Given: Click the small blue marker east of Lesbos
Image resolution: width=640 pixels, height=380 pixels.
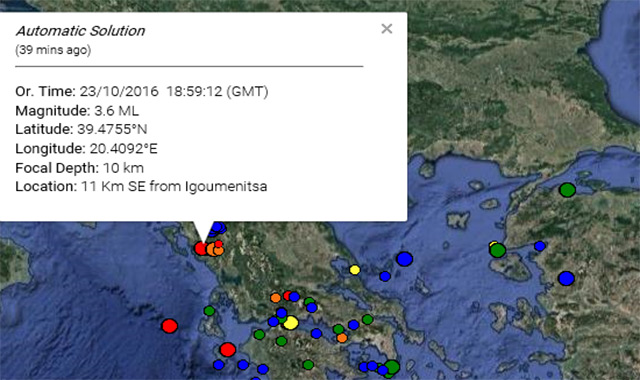Looking at the screenshot, I should (x=540, y=246).
